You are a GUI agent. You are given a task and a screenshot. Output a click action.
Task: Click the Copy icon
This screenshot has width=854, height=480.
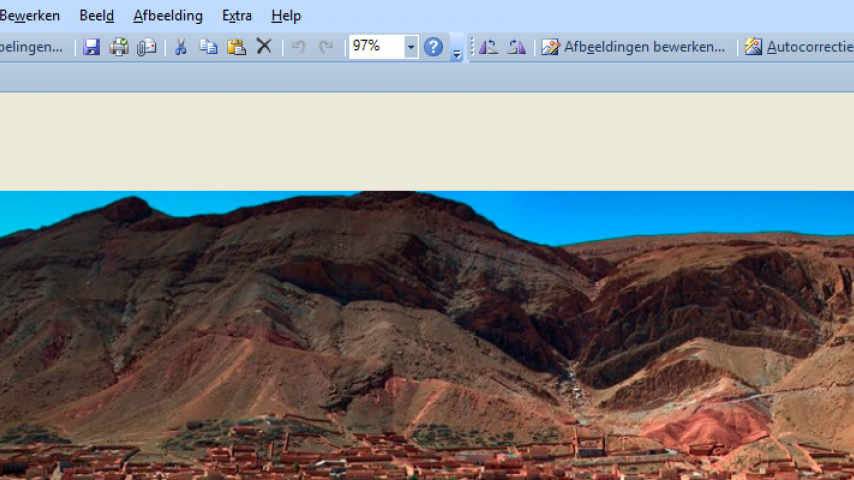tap(208, 47)
